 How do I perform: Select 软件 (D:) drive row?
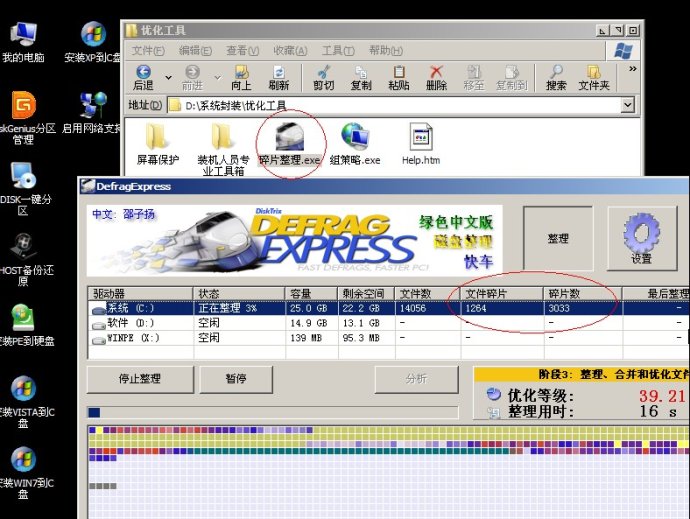click(388, 323)
